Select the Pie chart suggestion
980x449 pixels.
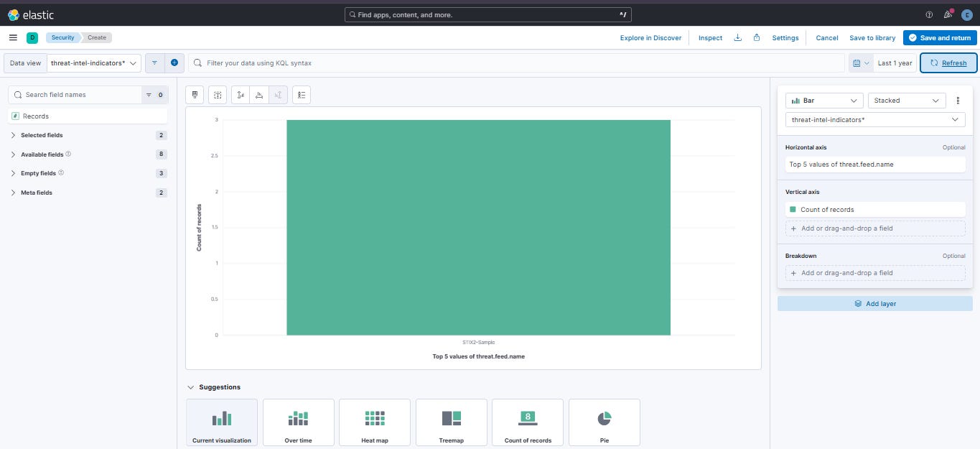tap(604, 423)
